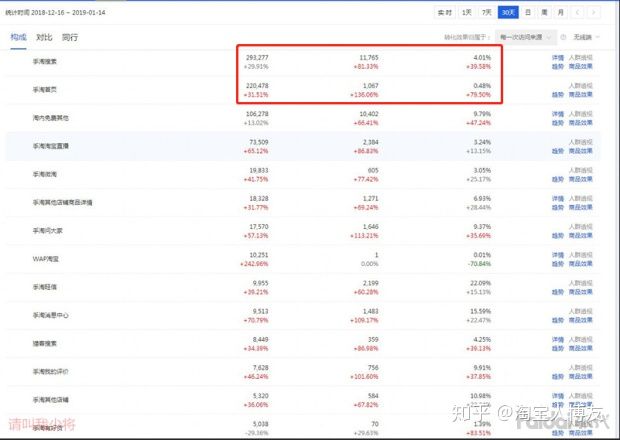Viewport: 620px width, 440px height.
Task: Switch to 月 (month) view
Action: pyautogui.click(x=560, y=12)
